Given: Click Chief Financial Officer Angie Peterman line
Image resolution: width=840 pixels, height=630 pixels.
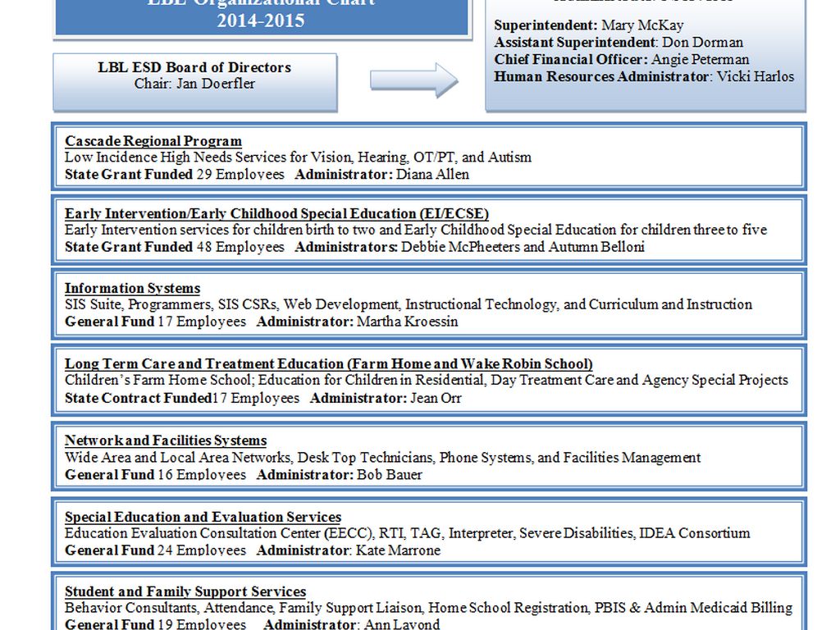Looking at the screenshot, I should 621,59.
